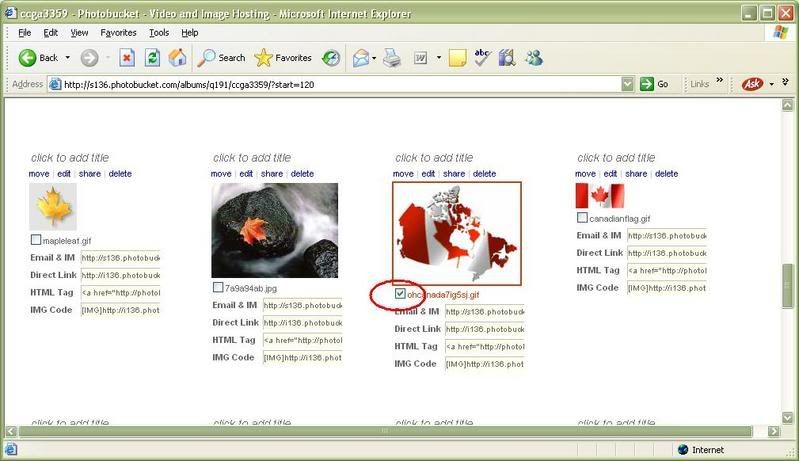The width and height of the screenshot is (799, 461).
Task: Open the Mail envelope icon
Action: click(x=360, y=58)
